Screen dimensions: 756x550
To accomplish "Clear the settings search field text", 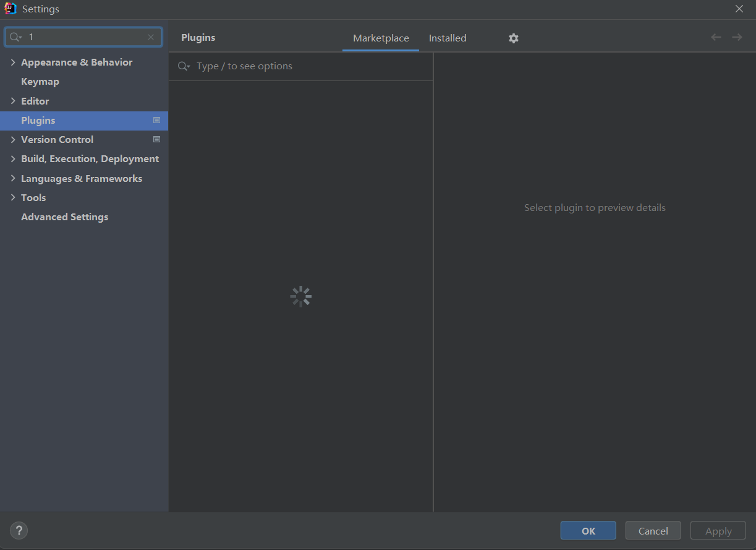I will [x=151, y=37].
